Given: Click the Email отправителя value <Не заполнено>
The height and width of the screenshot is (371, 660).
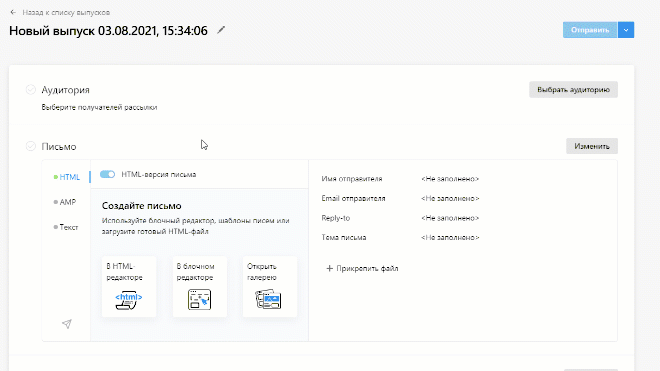Looking at the screenshot, I should [450, 198].
